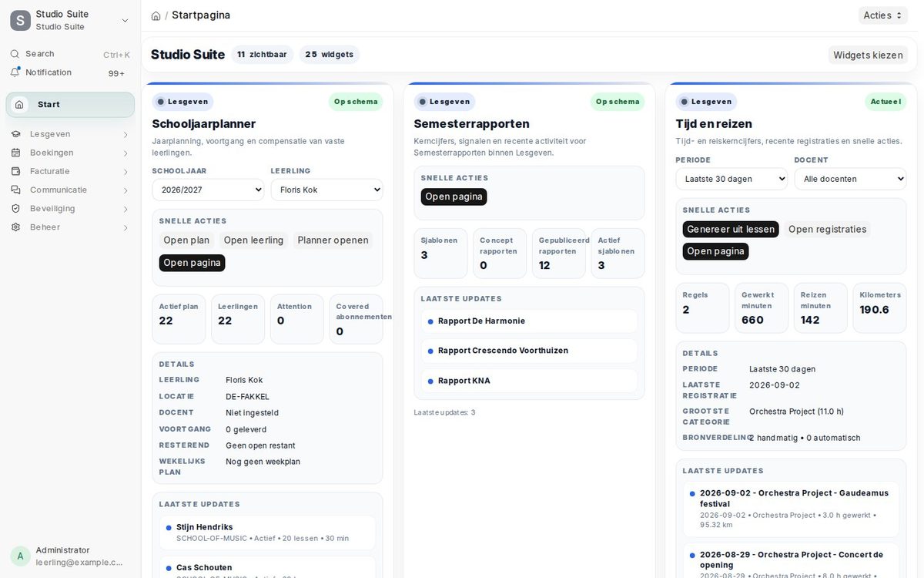Open the Rapport De Harmonie update
924x578 pixels.
[529, 321]
